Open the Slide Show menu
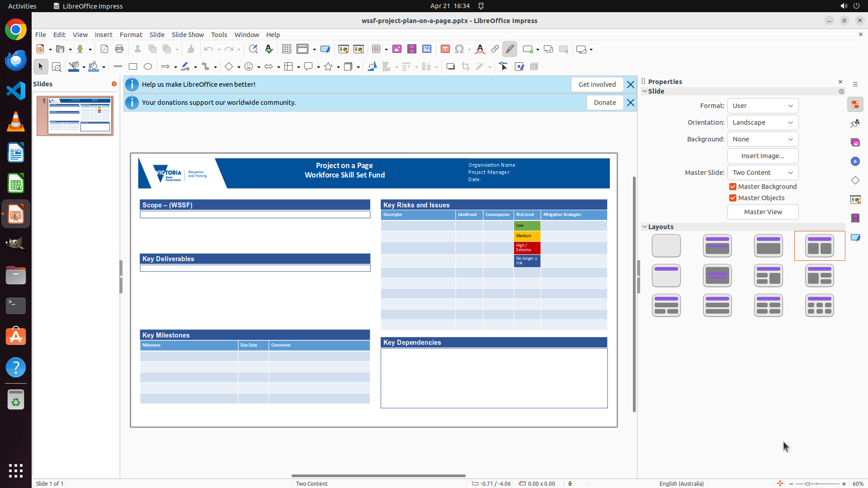The width and height of the screenshot is (868, 488). click(188, 35)
